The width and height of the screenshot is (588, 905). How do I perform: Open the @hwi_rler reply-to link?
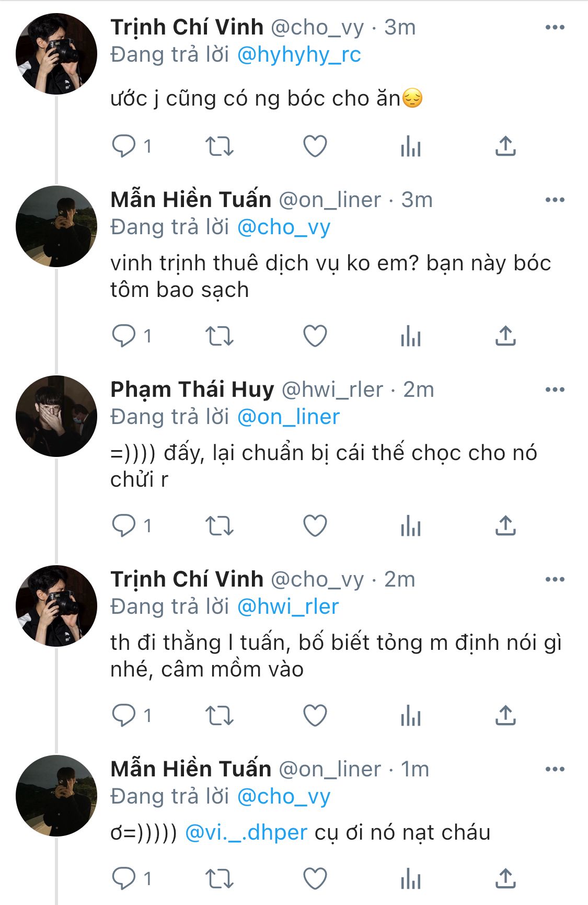click(288, 607)
